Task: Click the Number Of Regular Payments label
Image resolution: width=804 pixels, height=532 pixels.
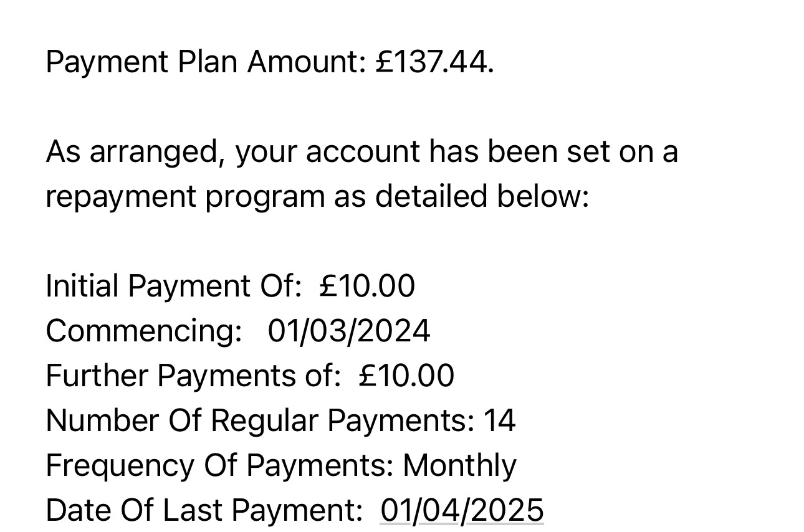Action: pyautogui.click(x=261, y=420)
